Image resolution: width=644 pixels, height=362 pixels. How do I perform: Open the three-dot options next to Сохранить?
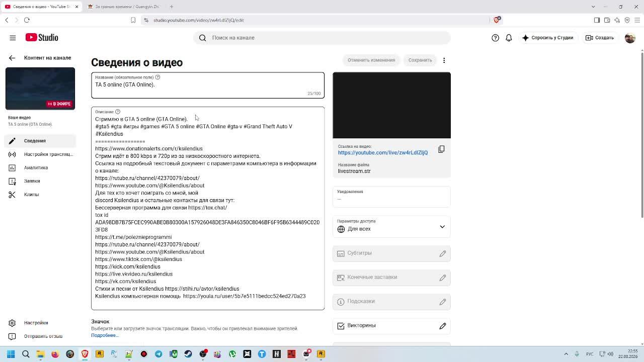[444, 60]
